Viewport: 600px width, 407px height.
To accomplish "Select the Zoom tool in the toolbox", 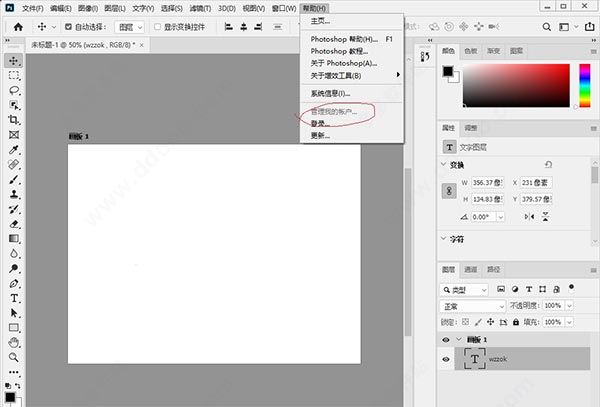I will (14, 357).
